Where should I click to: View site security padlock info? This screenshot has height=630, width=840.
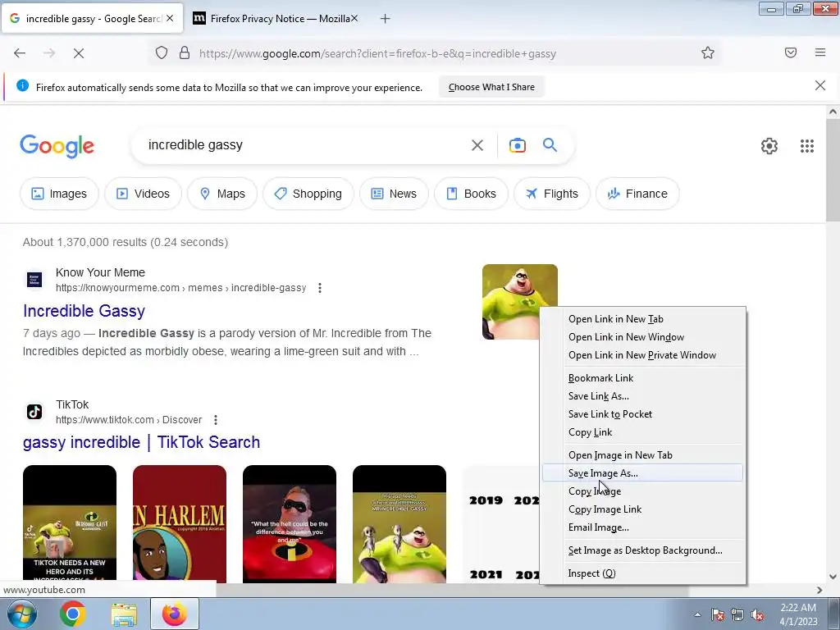[x=185, y=53]
